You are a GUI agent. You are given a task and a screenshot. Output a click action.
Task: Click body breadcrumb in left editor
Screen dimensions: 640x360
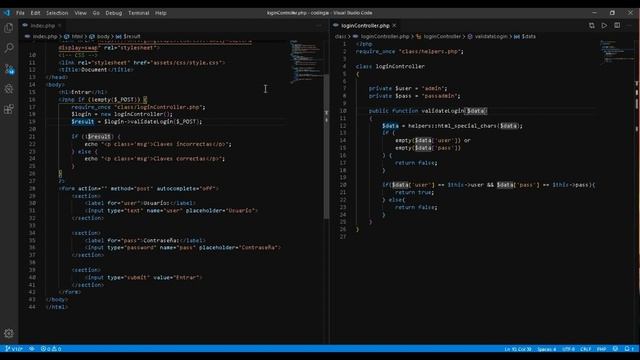click(103, 36)
